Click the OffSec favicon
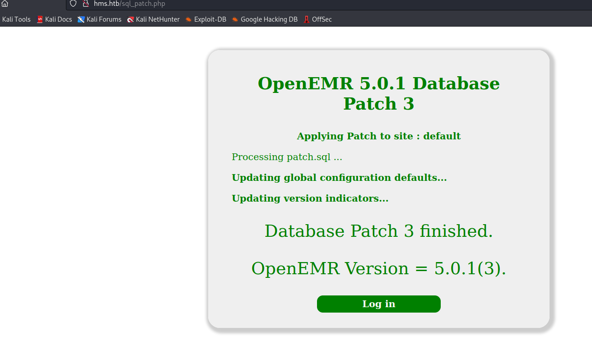This screenshot has height=364, width=592. tap(307, 19)
